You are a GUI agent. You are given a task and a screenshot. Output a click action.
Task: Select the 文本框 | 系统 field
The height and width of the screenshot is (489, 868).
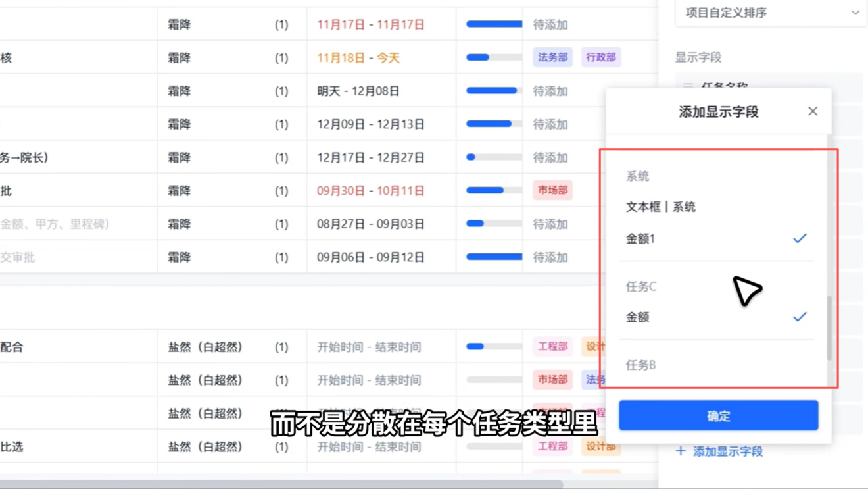660,207
